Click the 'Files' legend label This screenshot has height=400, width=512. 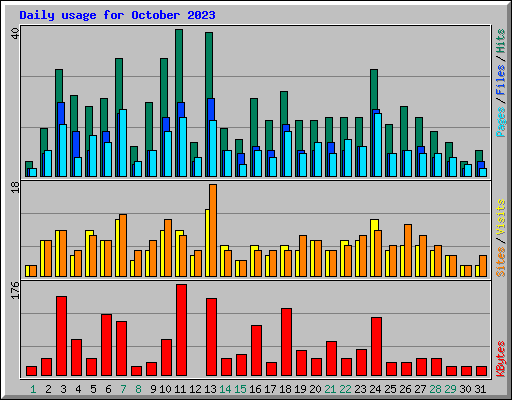click(x=501, y=80)
